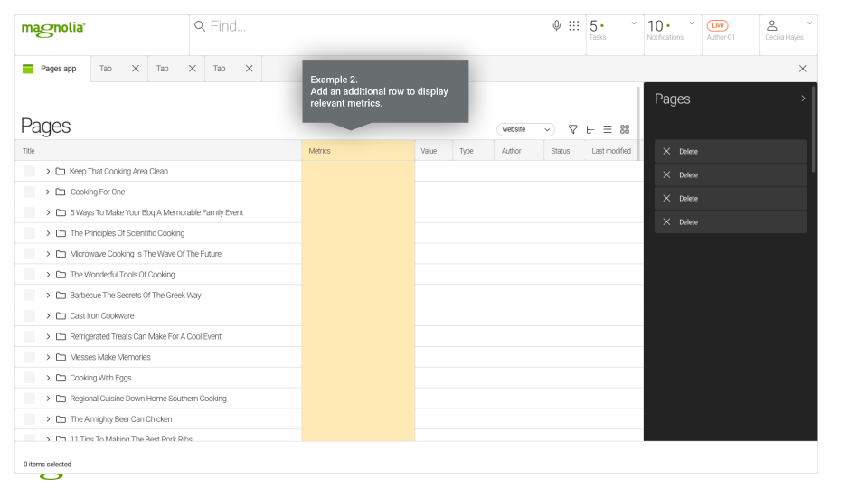This screenshot has height=488, width=868.
Task: Click the first Delete action button
Action: pos(730,151)
